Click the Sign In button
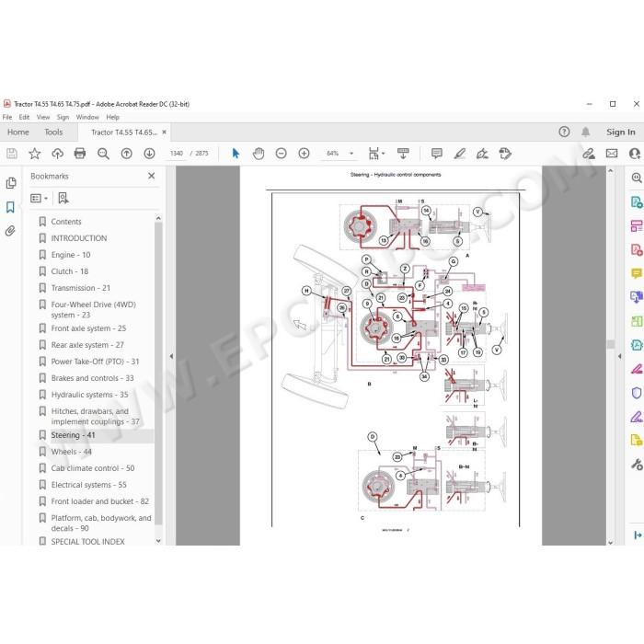 [621, 132]
